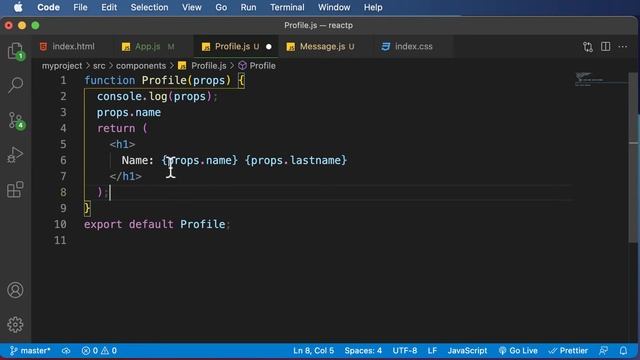
Task: Click the Profile symbol icon in breadcrumbs
Action: [242, 66]
